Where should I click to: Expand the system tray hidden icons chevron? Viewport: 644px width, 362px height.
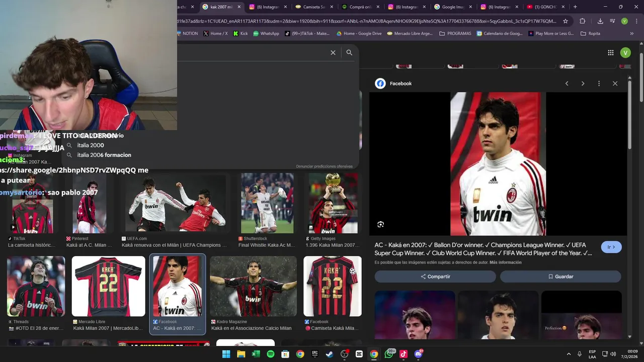pyautogui.click(x=569, y=354)
